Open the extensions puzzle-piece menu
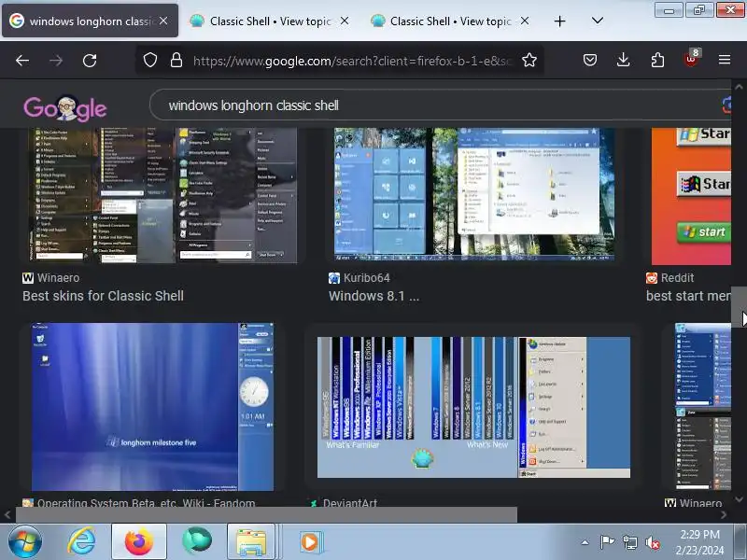 pos(657,60)
